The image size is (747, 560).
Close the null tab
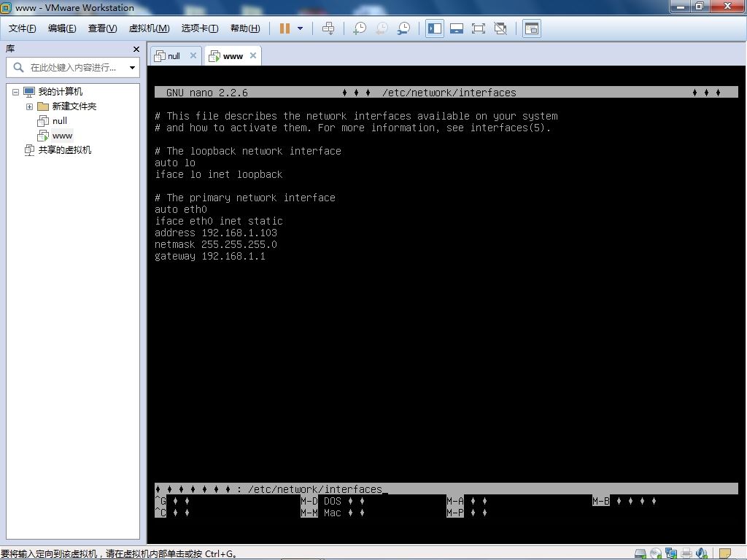[193, 55]
